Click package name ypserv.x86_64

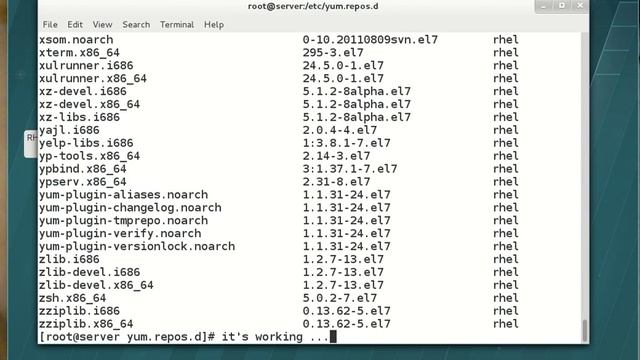click(x=83, y=182)
